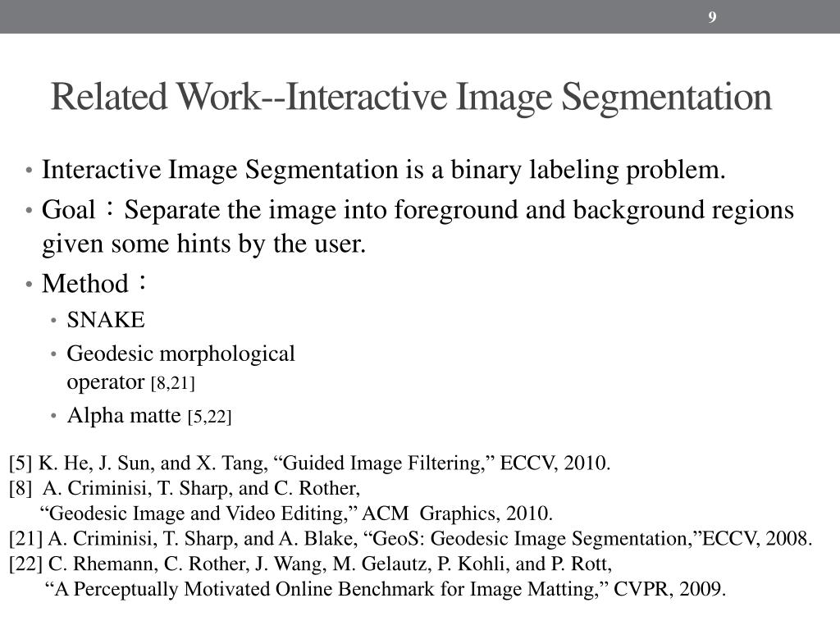Select the bullet 'Interactive Image Segmentation is a binary labeling problem.'
This screenshot has height=630, width=840.
[384, 171]
